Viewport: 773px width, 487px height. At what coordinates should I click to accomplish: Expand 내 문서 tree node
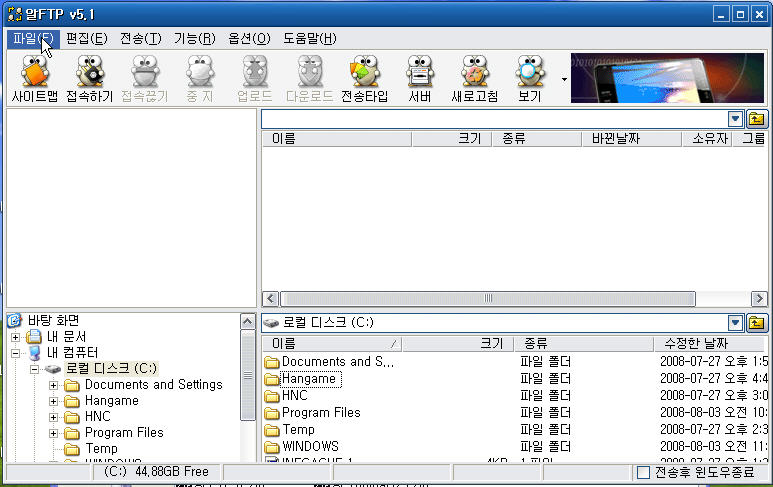15,337
